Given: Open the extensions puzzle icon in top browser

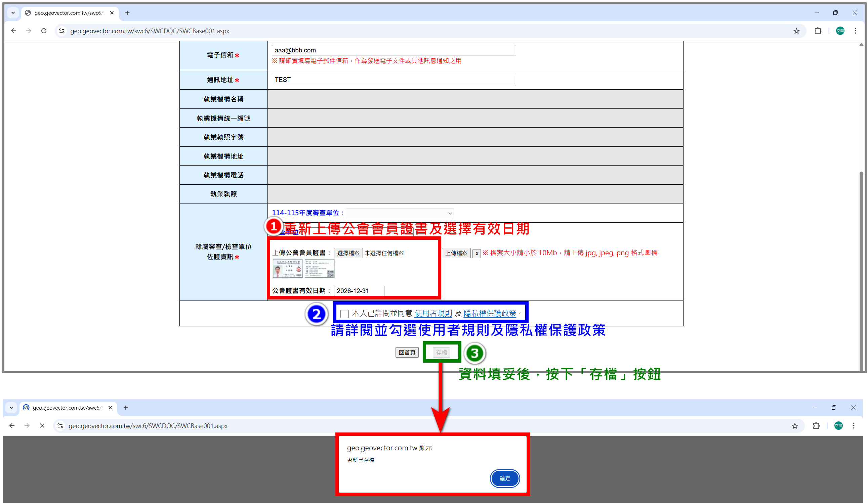Looking at the screenshot, I should (817, 31).
